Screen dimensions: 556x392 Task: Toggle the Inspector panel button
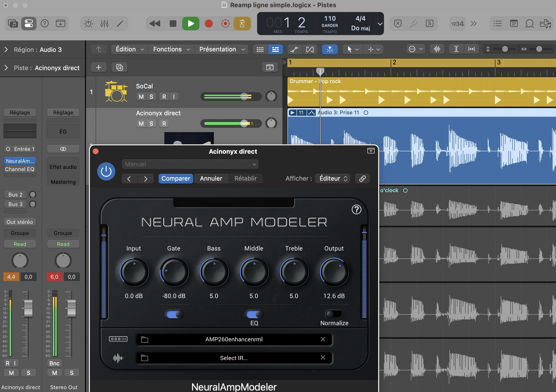(x=29, y=24)
